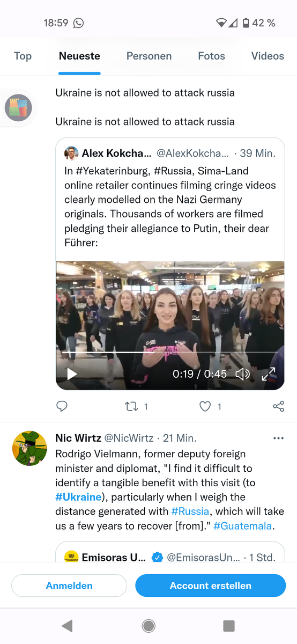This screenshot has width=297, height=644.
Task: Switch to the Top tab
Action: [x=23, y=56]
